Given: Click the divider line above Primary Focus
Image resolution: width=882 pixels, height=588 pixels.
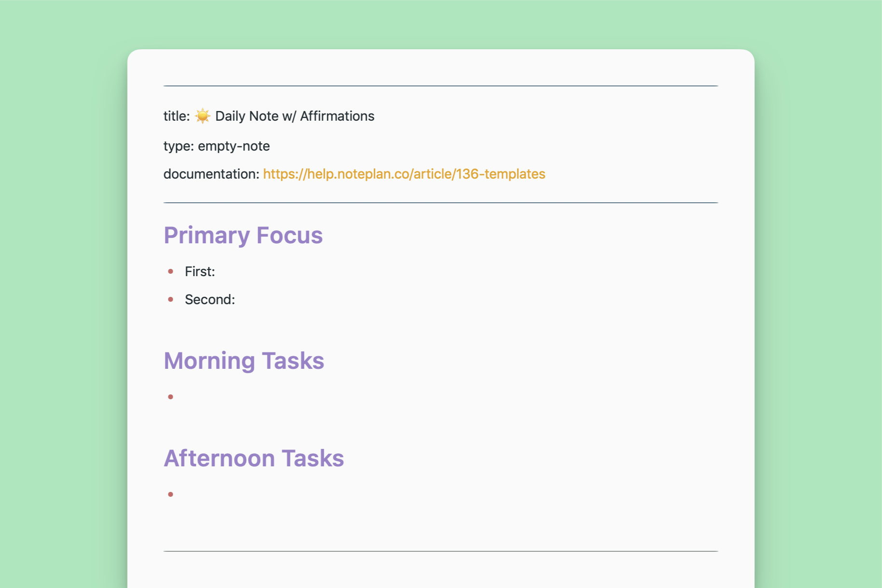Looking at the screenshot, I should (x=441, y=203).
